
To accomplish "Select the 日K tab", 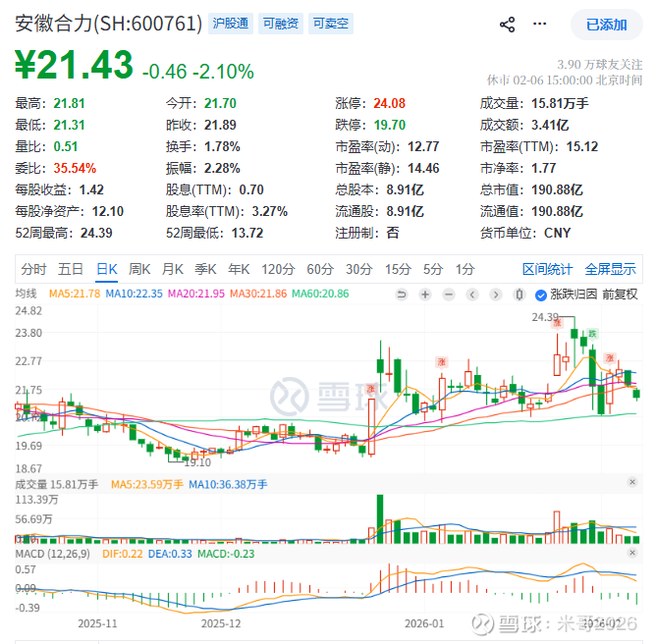I will [107, 269].
